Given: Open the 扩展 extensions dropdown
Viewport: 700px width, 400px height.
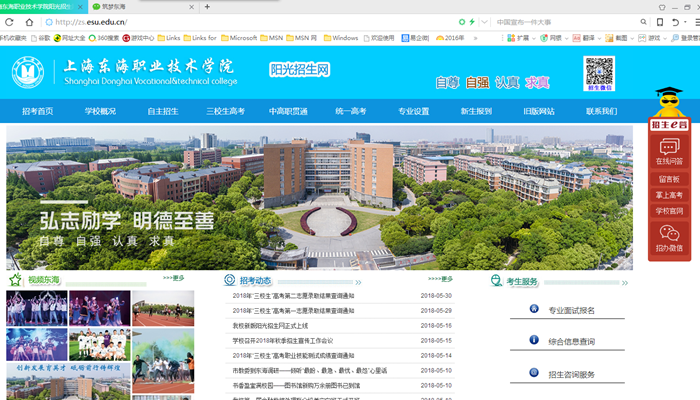Looking at the screenshot, I should 521,38.
